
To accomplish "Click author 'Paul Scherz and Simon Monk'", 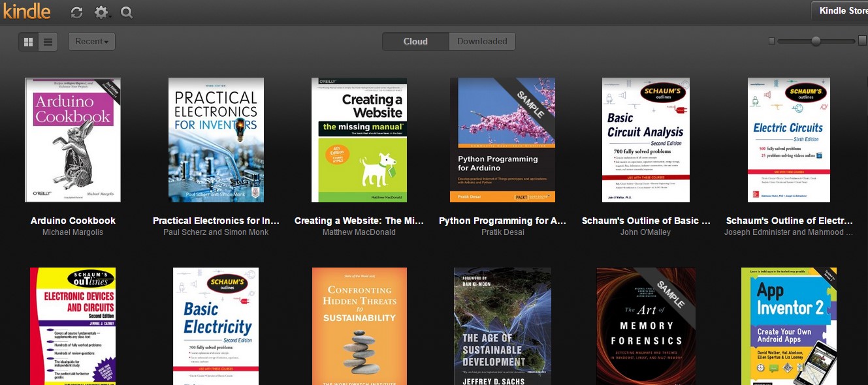I will click(216, 232).
